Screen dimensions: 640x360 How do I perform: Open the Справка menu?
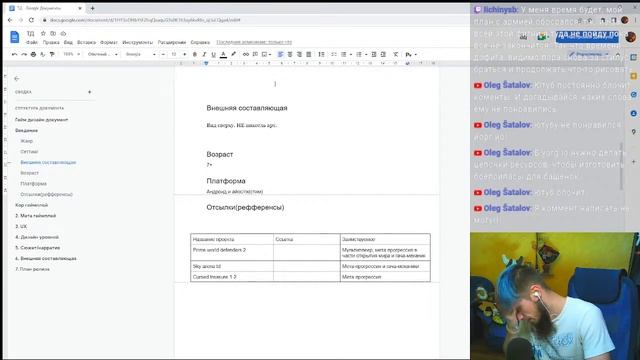(200, 42)
